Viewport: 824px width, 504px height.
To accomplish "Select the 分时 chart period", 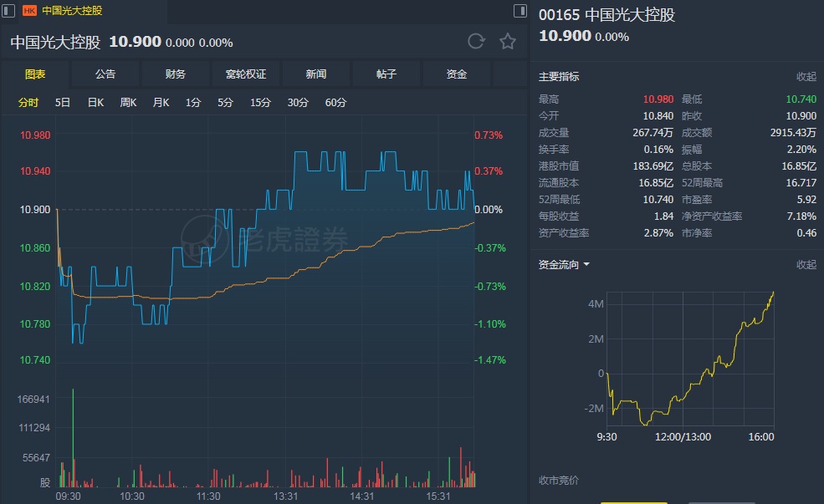I will [x=28, y=102].
